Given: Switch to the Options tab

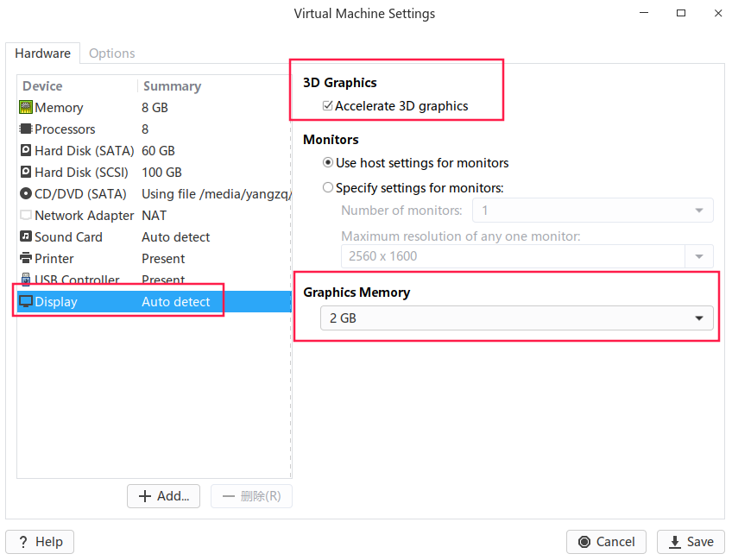Looking at the screenshot, I should pos(112,53).
